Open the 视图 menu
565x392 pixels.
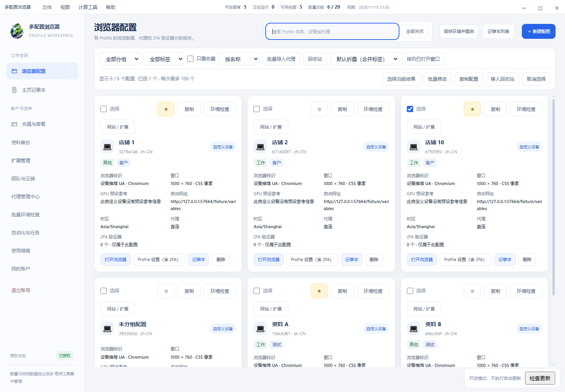65,7
